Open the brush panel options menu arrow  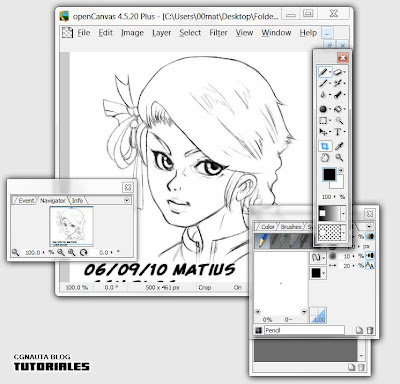pyautogui.click(x=369, y=227)
